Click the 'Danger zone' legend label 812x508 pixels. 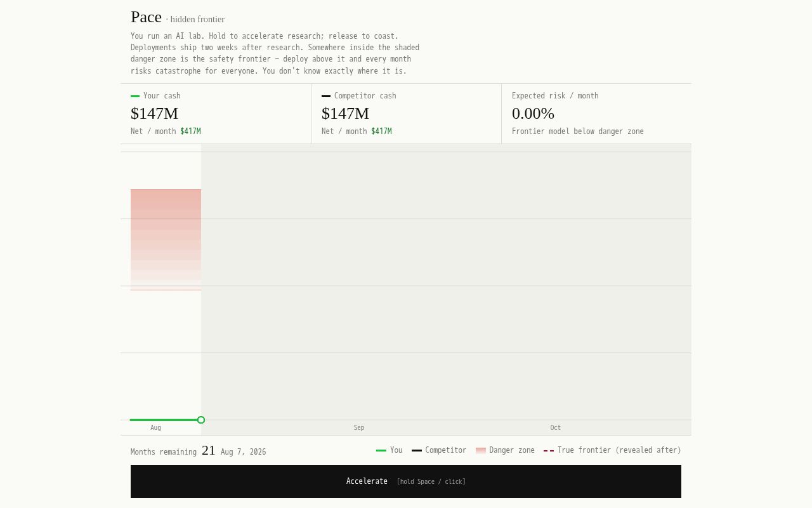click(512, 450)
